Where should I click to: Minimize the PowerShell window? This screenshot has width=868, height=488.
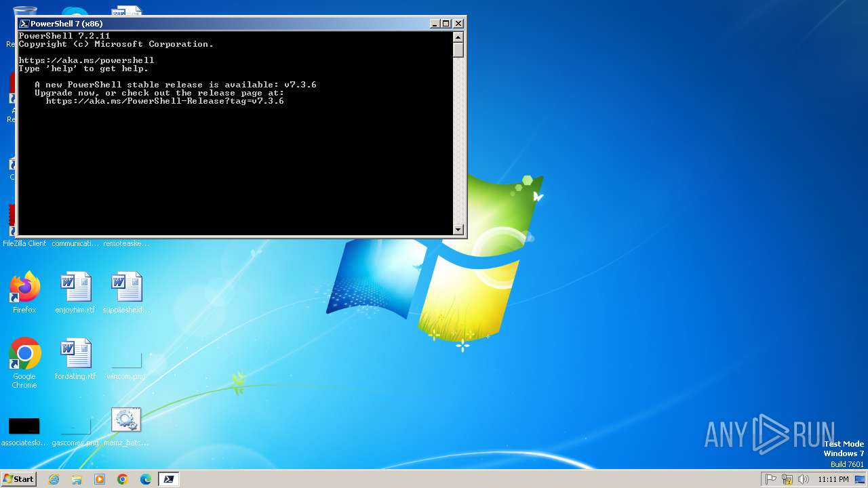pos(435,24)
